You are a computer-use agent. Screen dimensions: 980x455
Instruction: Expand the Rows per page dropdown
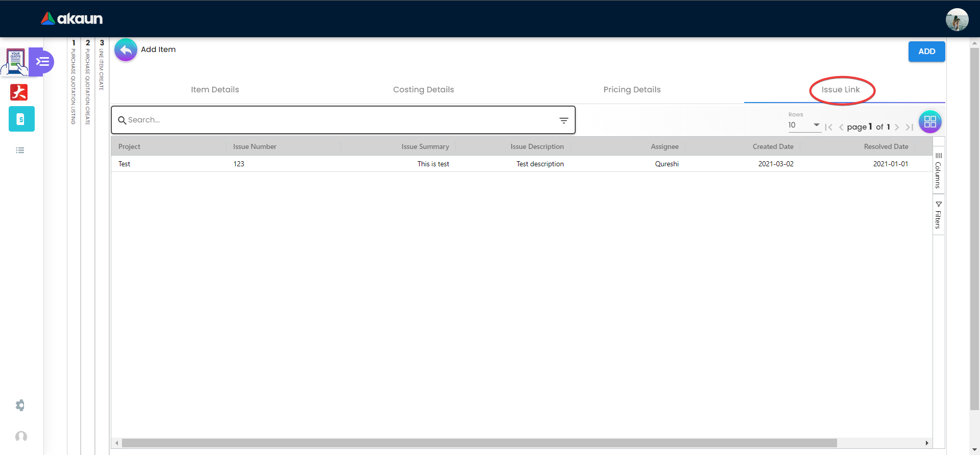[x=804, y=125]
